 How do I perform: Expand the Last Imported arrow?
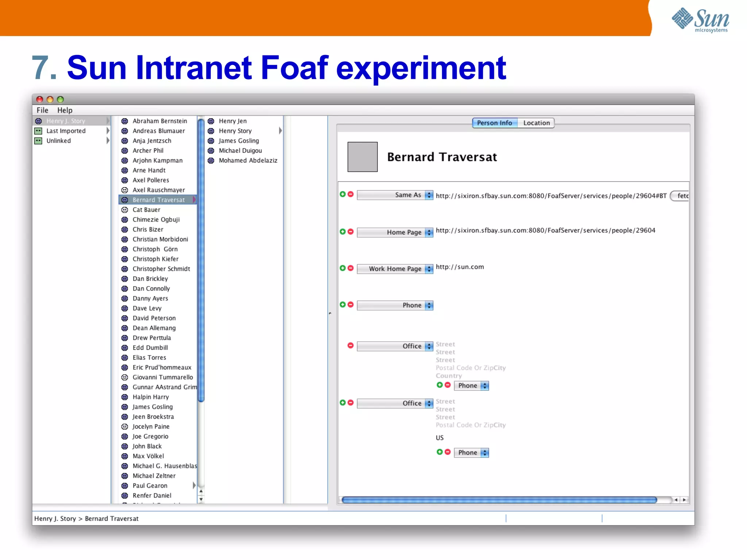coord(108,131)
